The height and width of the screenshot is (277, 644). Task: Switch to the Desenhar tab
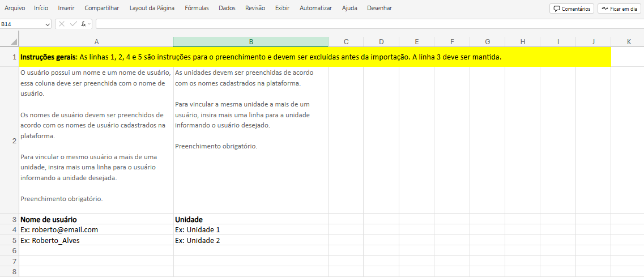[379, 8]
